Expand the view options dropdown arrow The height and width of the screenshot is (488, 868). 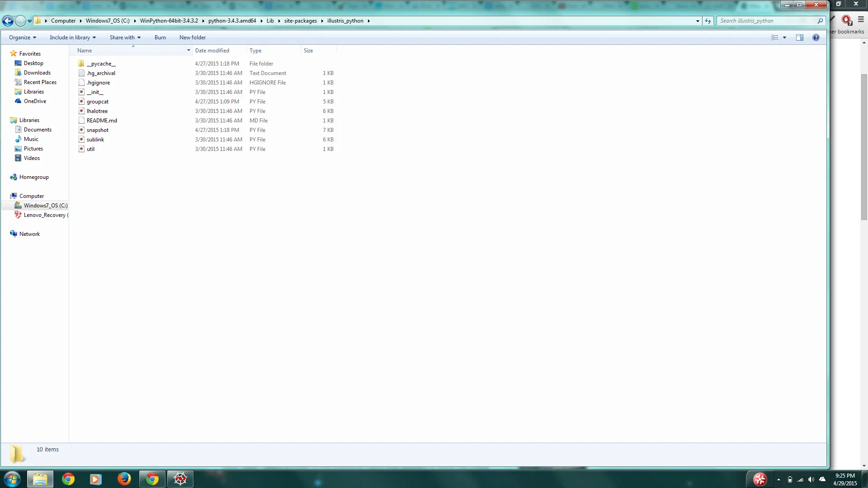click(784, 38)
